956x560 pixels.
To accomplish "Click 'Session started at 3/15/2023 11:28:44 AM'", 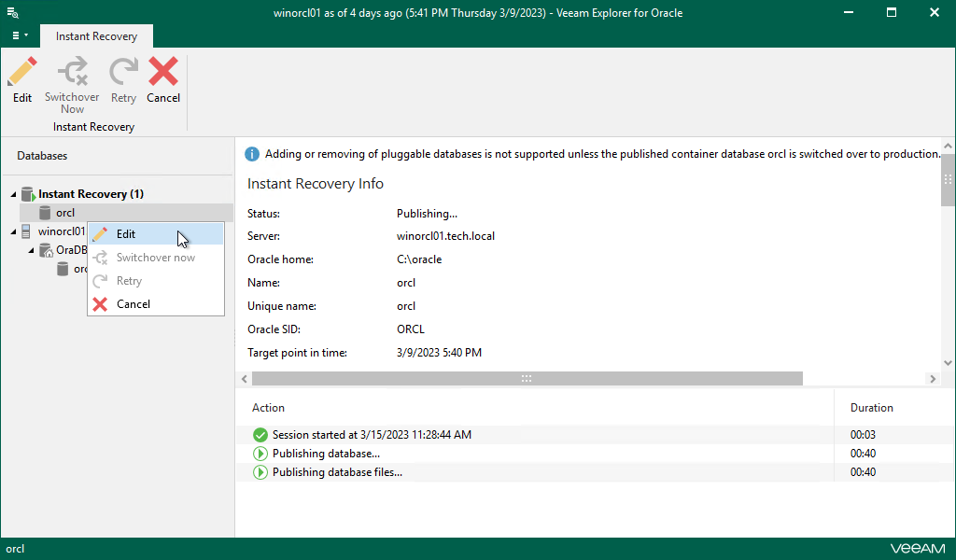I will [x=372, y=435].
